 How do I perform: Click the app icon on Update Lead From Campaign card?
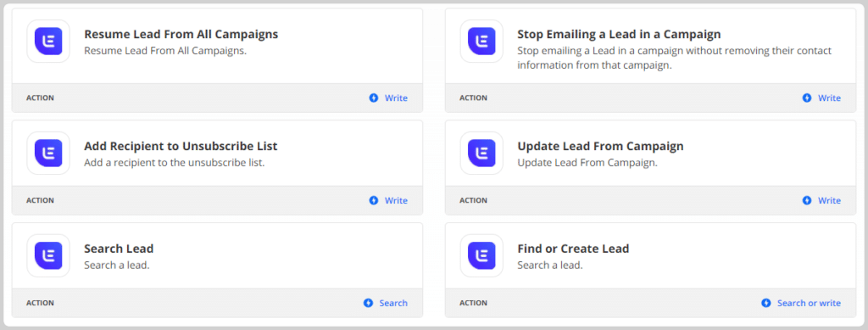[481, 153]
